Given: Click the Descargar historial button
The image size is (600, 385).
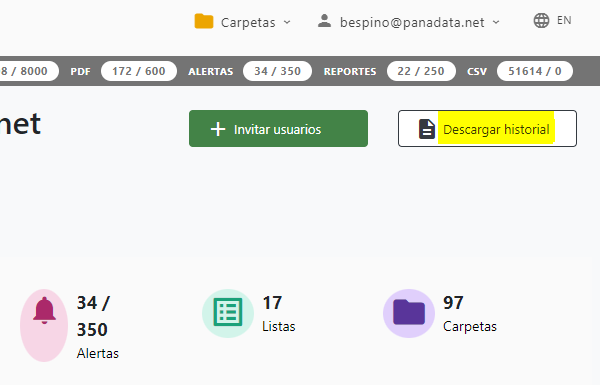Looking at the screenshot, I should pyautogui.click(x=487, y=129).
